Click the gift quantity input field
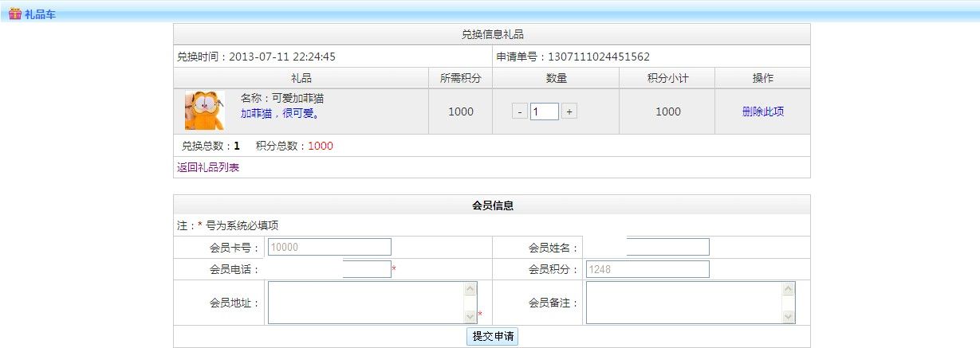Screen dimensions: 980x348 (x=544, y=112)
